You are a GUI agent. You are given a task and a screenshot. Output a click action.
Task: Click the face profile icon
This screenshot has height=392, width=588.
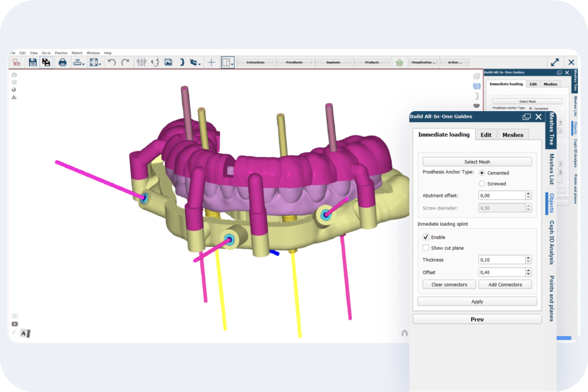[155, 62]
